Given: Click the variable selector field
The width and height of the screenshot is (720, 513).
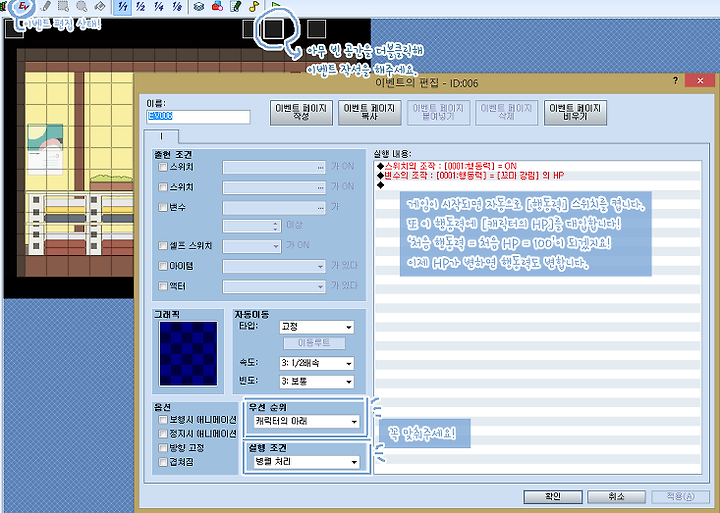Looking at the screenshot, I should point(274,208).
